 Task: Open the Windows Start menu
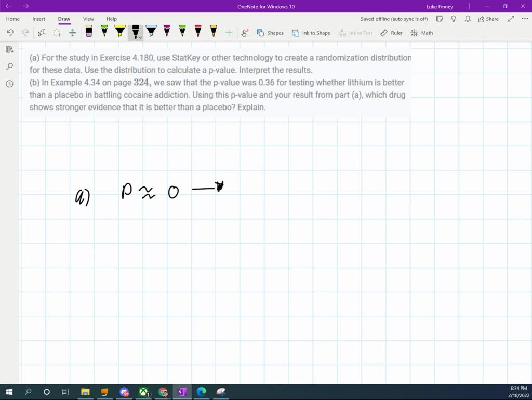coord(9,392)
